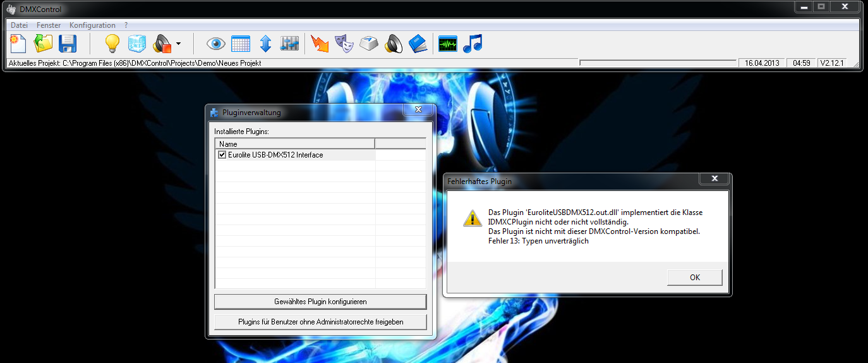Viewport: 868px width, 363px height.
Task: Click OK in the Fehlerhaftes Plugin dialog
Action: point(695,277)
